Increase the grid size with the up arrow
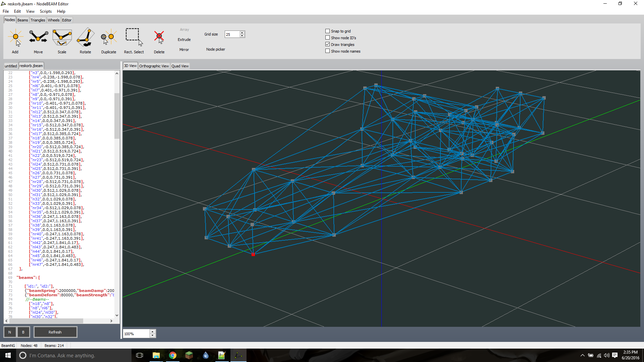The height and width of the screenshot is (362, 644). pos(242,33)
